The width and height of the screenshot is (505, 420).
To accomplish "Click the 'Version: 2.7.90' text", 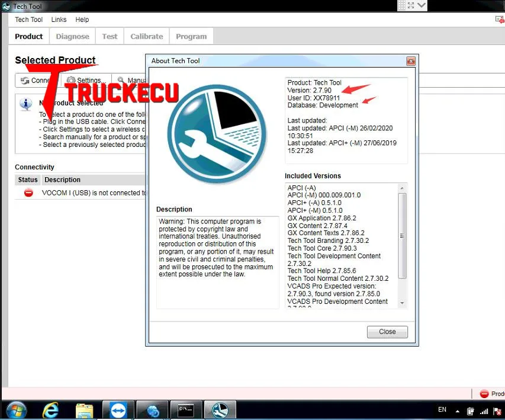I will 309,90.
